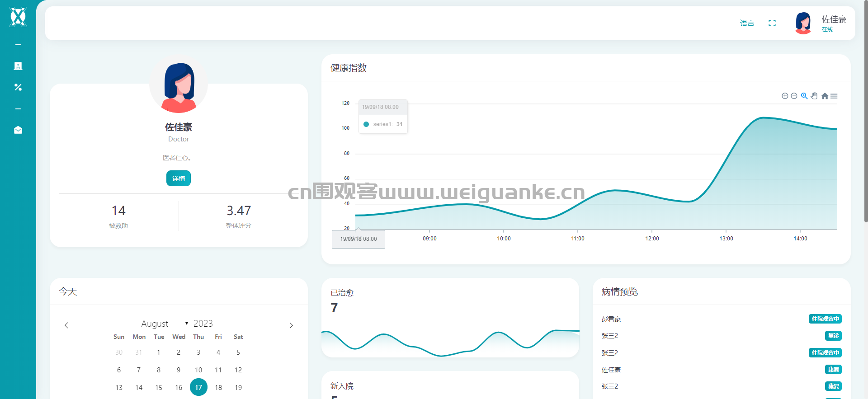Select August 4 on calendar
This screenshot has height=399, width=868.
click(x=218, y=352)
